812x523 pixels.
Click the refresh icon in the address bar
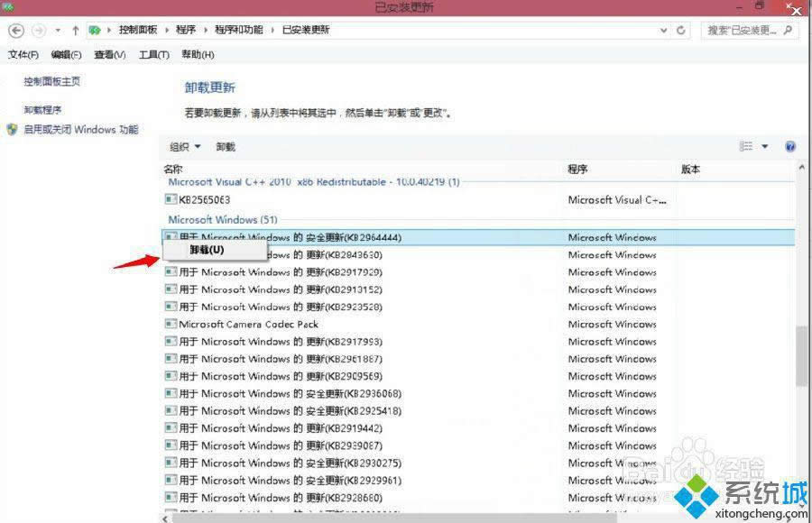click(x=682, y=30)
